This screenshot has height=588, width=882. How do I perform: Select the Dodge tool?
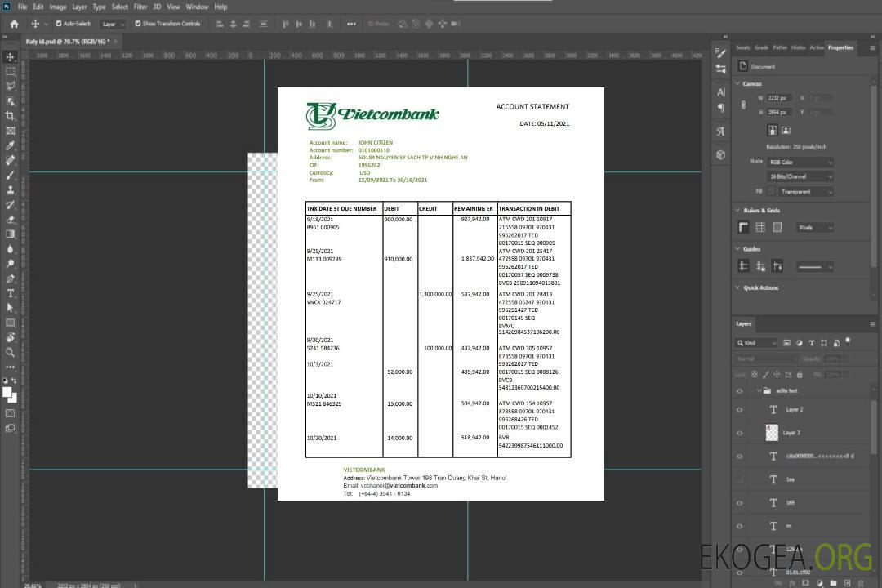pos(10,264)
